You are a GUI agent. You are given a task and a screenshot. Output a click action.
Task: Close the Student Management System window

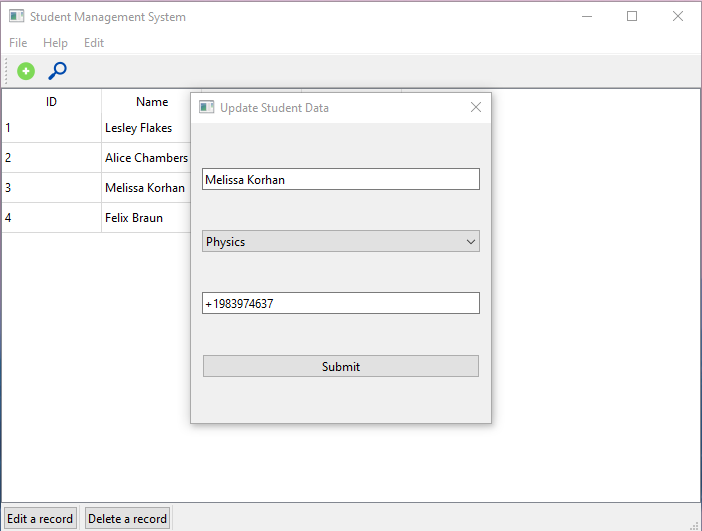[x=678, y=17]
